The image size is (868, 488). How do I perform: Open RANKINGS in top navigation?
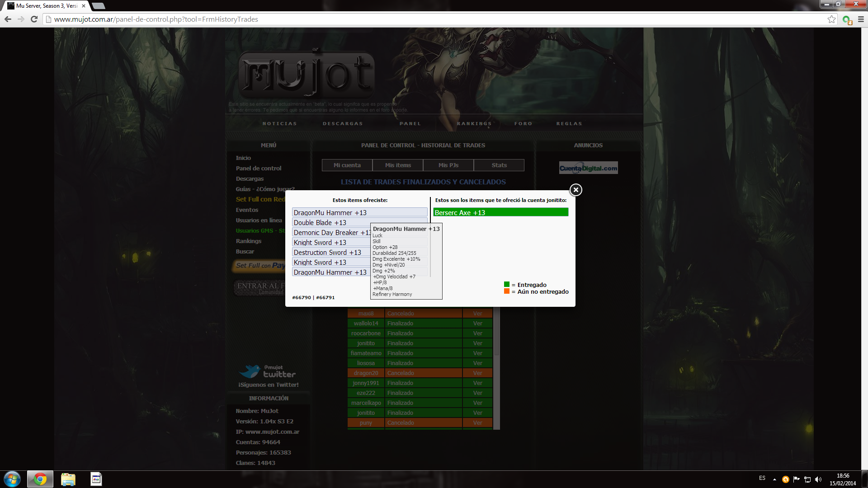pos(474,123)
